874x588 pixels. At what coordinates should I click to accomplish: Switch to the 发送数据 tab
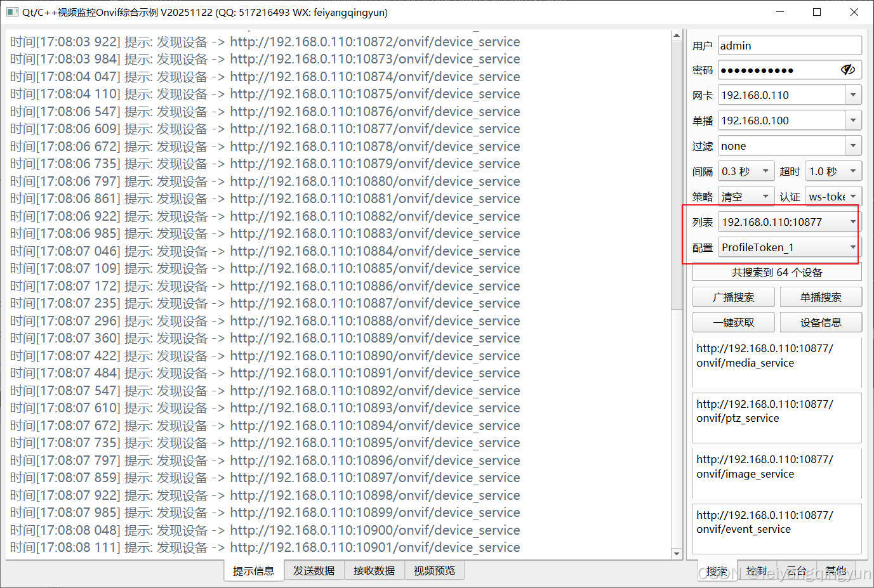tap(314, 571)
